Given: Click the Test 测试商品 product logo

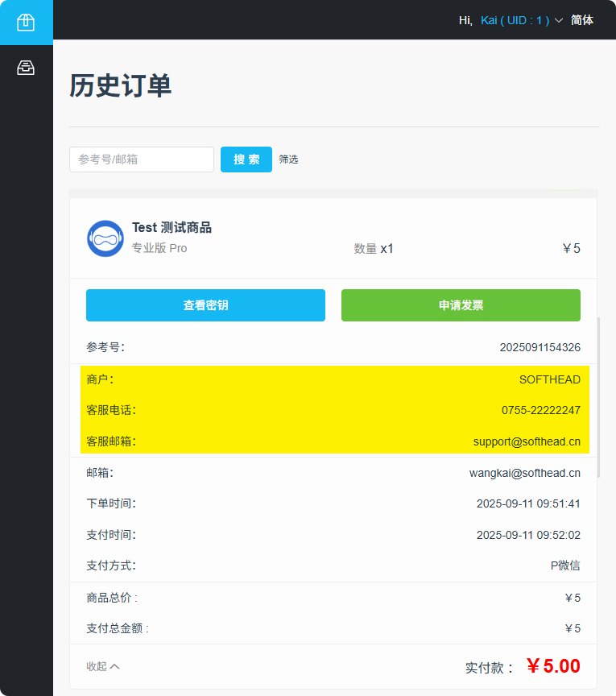Looking at the screenshot, I should coord(105,238).
